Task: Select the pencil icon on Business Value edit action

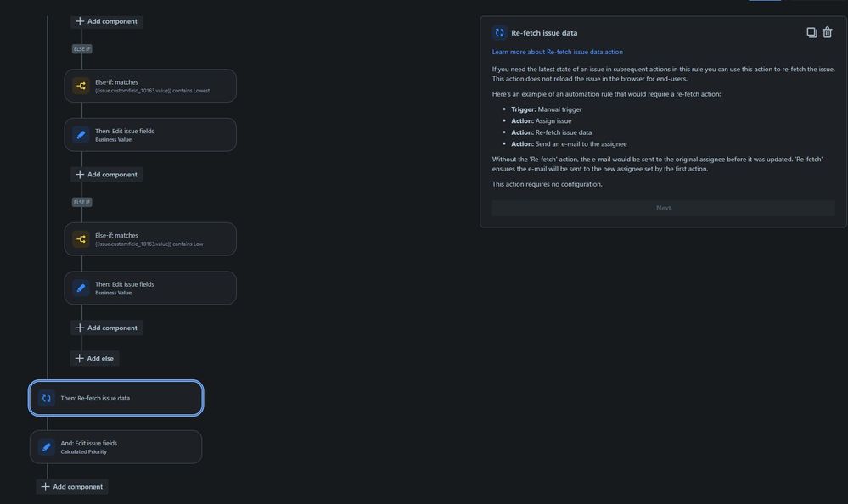Action: 79,132
